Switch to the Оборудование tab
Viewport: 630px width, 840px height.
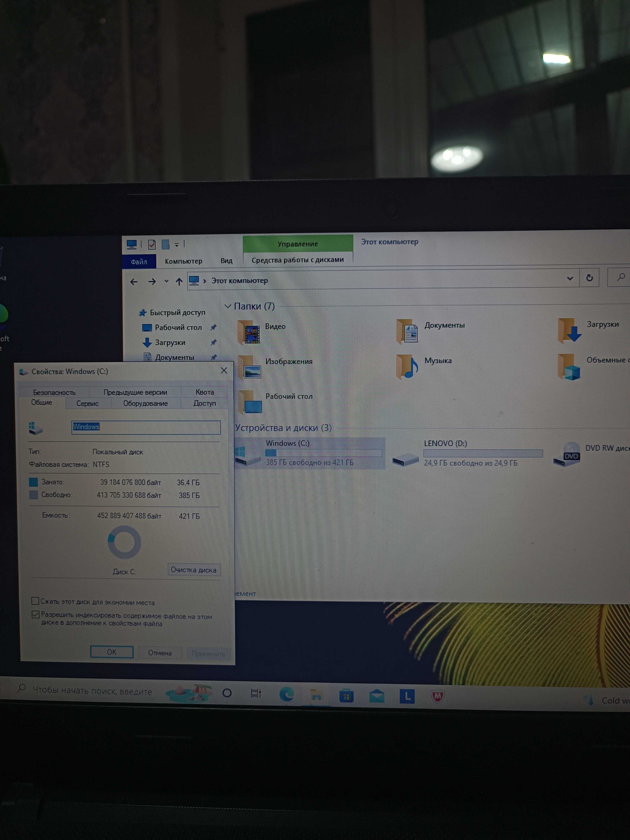[146, 403]
